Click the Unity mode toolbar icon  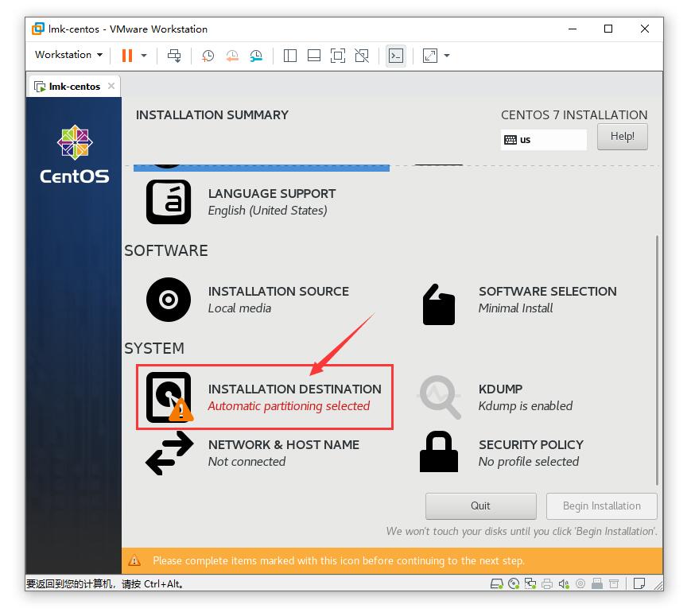coord(362,56)
